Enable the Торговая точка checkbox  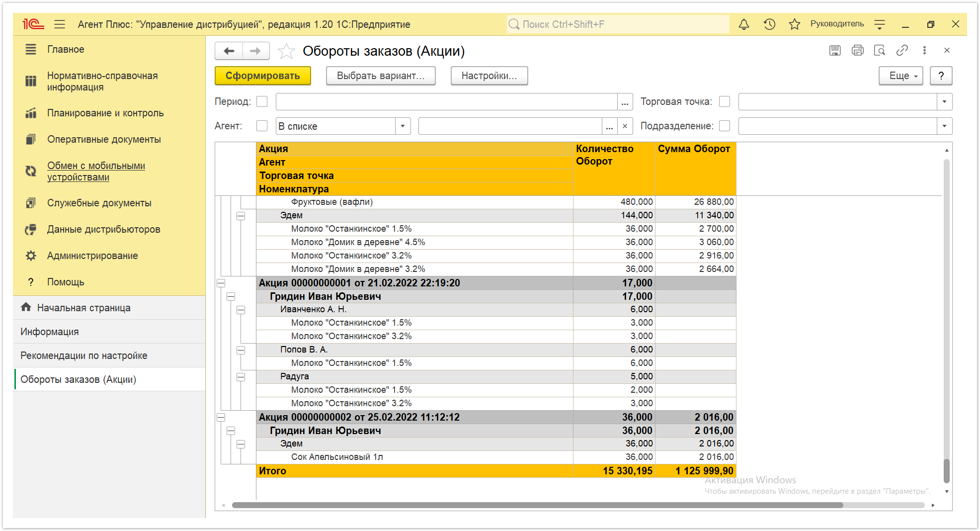(x=725, y=101)
